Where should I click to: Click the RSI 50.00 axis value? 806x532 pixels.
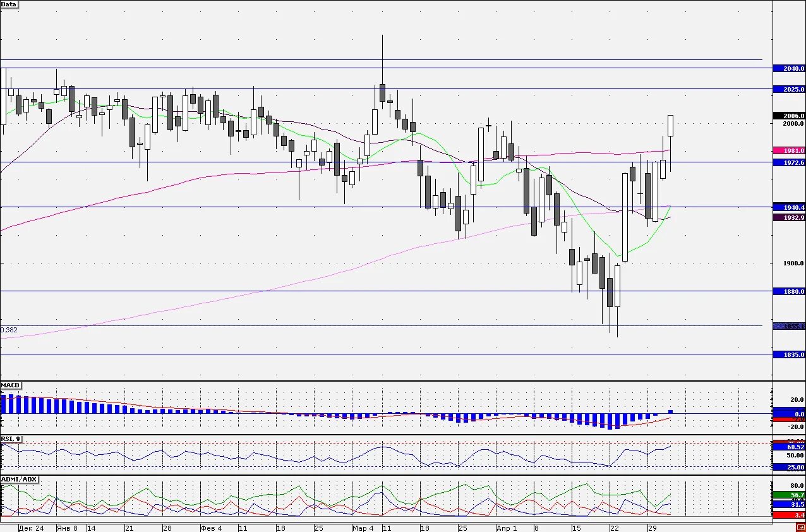click(x=795, y=455)
